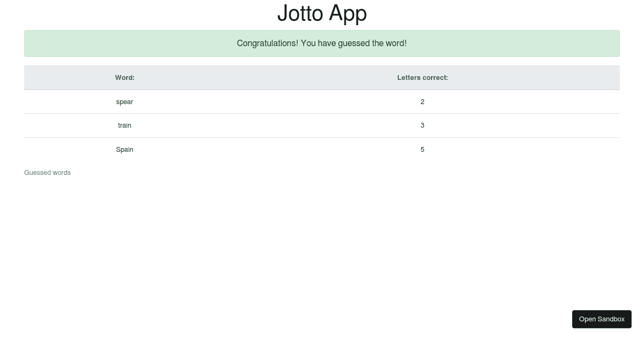Click the letter count 3 for train
The image size is (644, 338).
[x=422, y=126]
